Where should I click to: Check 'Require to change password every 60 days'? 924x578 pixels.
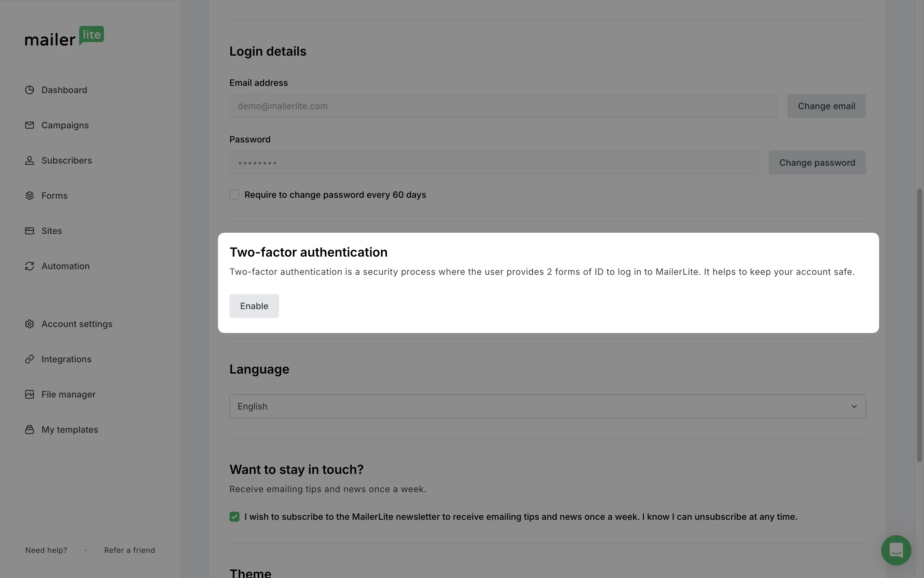pos(234,195)
